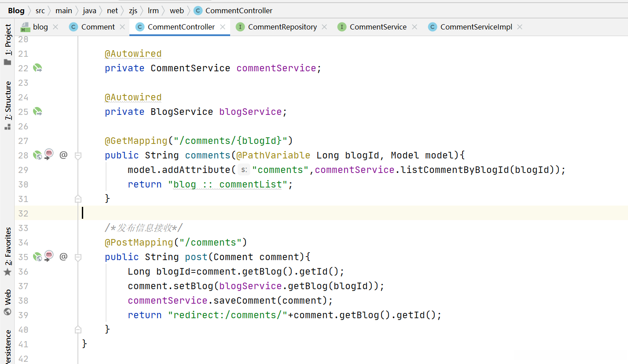Click the post method name on line 35
Viewport: 628px width, 364px height.
pyautogui.click(x=196, y=257)
